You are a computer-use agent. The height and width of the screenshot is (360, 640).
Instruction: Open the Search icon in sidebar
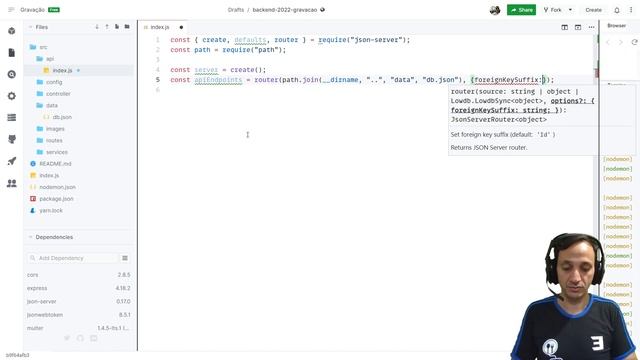click(12, 74)
